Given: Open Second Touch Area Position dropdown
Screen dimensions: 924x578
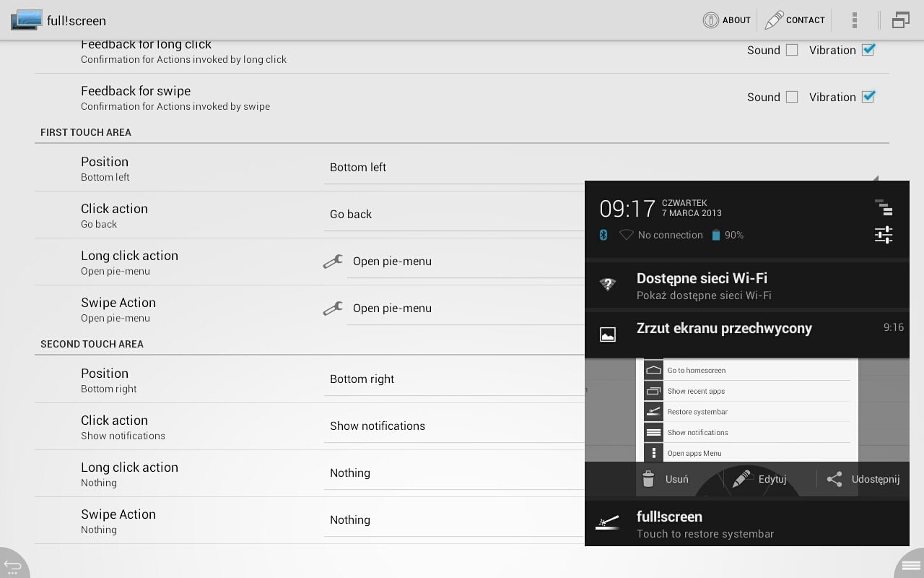Looking at the screenshot, I should pyautogui.click(x=454, y=379).
